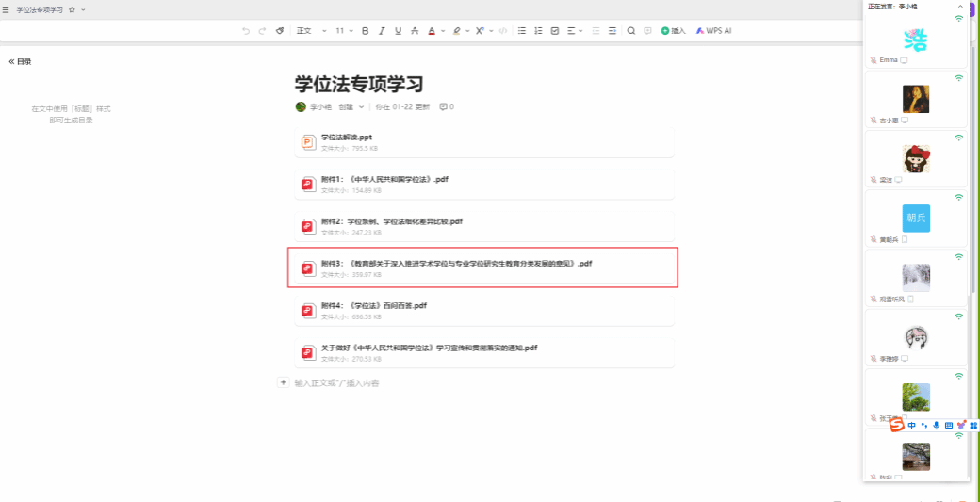Apply strikethrough formatting
The height and width of the screenshot is (502, 980).
point(414,31)
